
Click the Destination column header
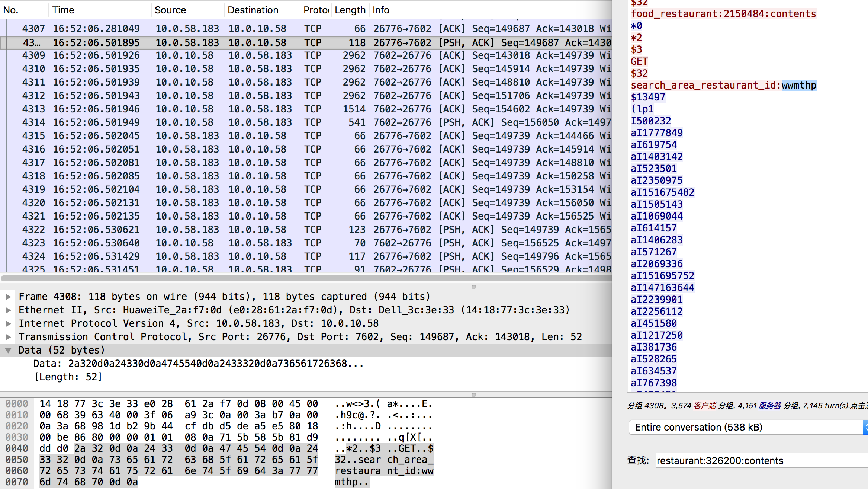253,10
